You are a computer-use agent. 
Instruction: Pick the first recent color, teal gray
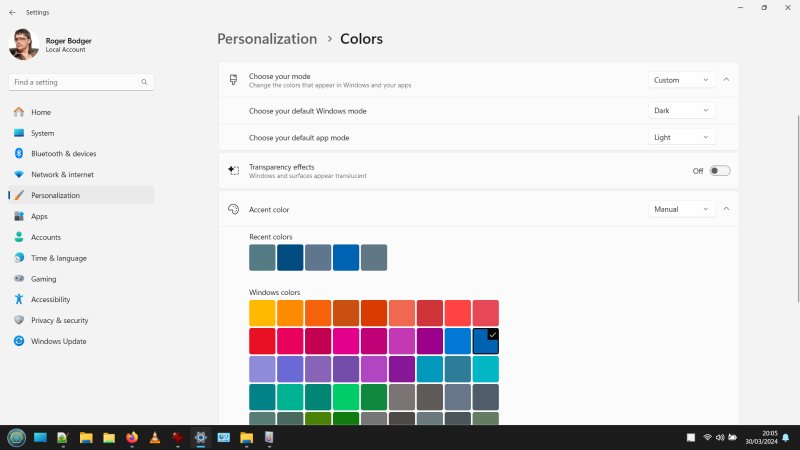click(x=262, y=258)
